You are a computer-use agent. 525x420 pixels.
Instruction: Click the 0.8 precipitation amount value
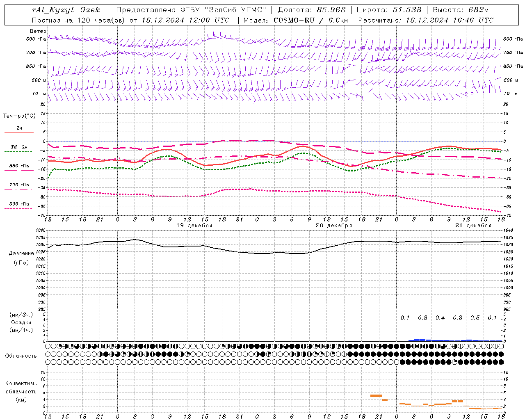click(422, 317)
